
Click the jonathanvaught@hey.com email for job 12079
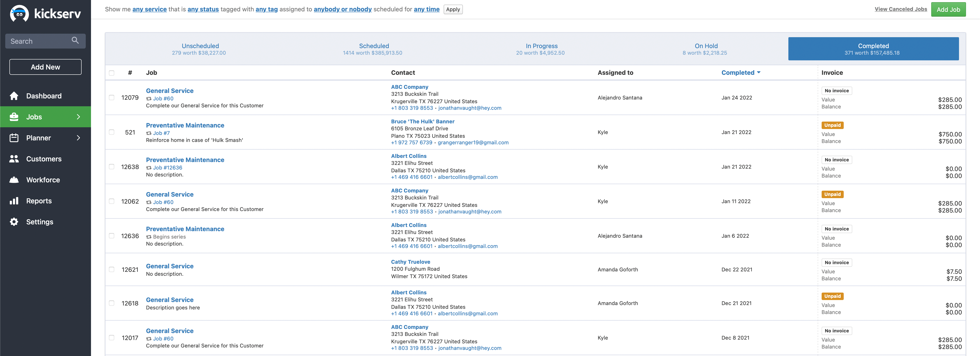pyautogui.click(x=469, y=108)
